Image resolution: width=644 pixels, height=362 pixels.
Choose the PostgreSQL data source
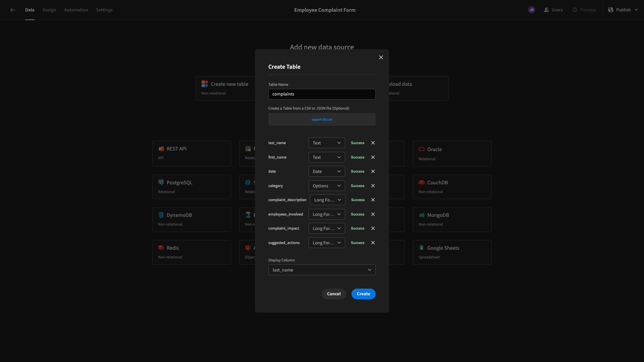tap(192, 187)
